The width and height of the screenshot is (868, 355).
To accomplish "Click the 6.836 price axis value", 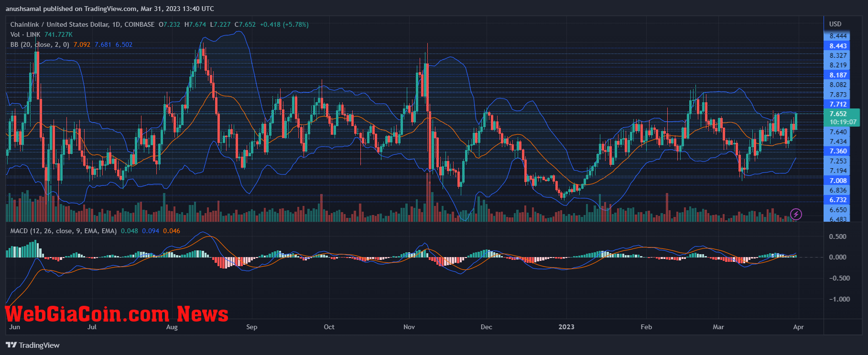I will pyautogui.click(x=838, y=190).
